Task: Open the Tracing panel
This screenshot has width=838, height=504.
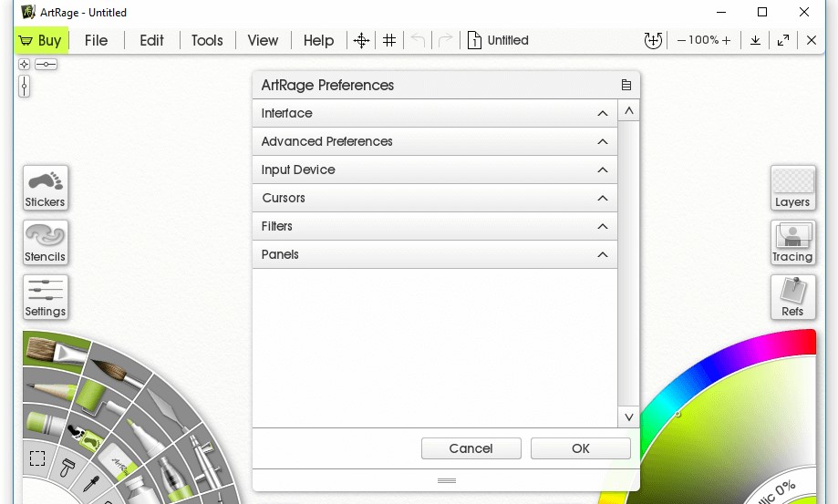Action: tap(792, 242)
